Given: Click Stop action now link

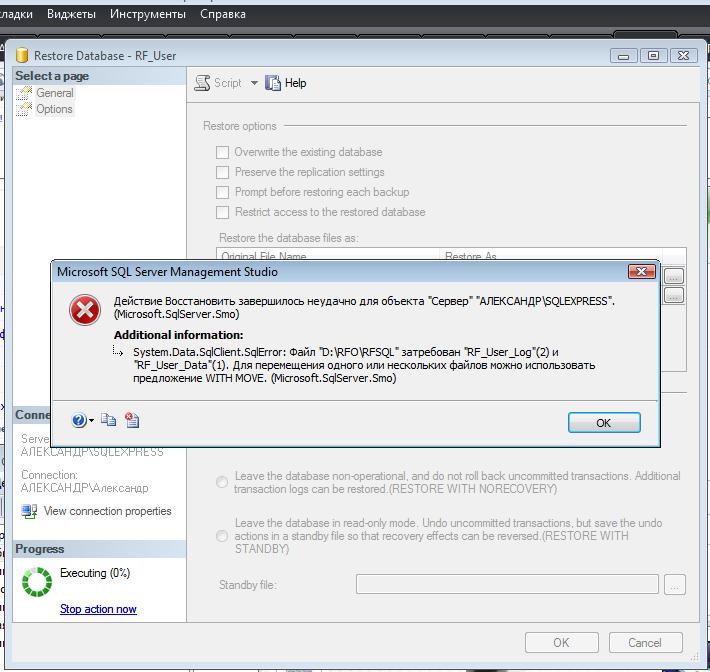Looking at the screenshot, I should point(98,609).
